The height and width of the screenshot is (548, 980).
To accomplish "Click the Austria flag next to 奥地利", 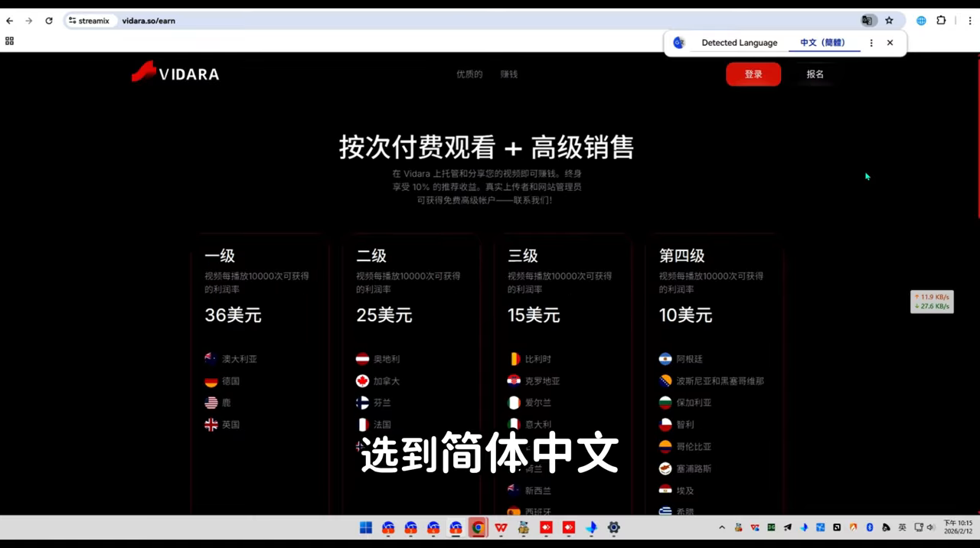I will (363, 358).
